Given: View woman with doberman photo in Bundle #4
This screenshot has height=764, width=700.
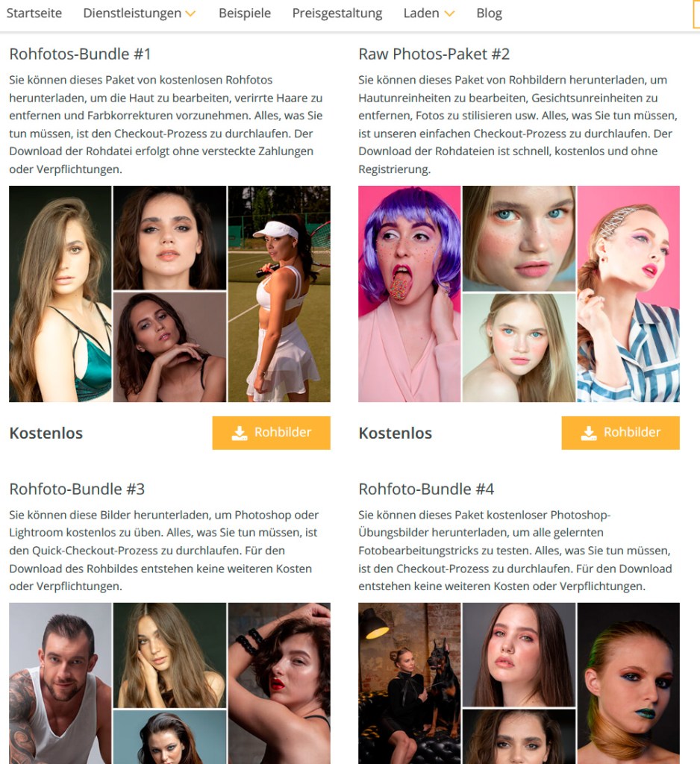Looking at the screenshot, I should (410, 683).
